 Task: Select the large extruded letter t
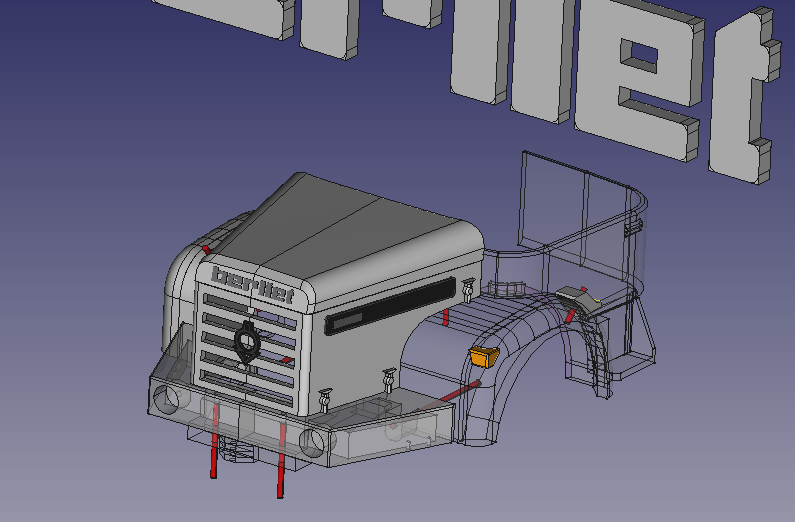(x=744, y=96)
